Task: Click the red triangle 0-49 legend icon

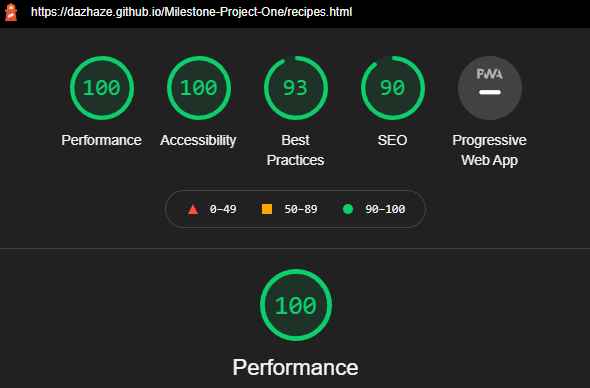Action: [x=193, y=209]
